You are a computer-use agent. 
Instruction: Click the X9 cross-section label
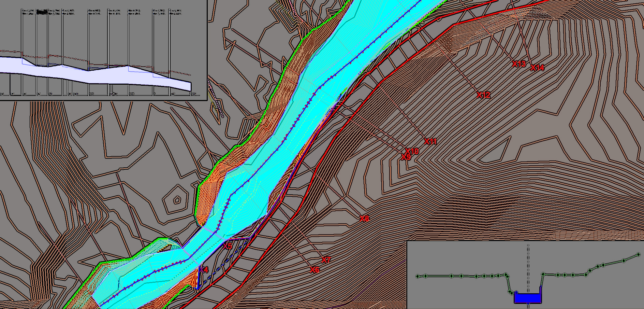coord(406,157)
